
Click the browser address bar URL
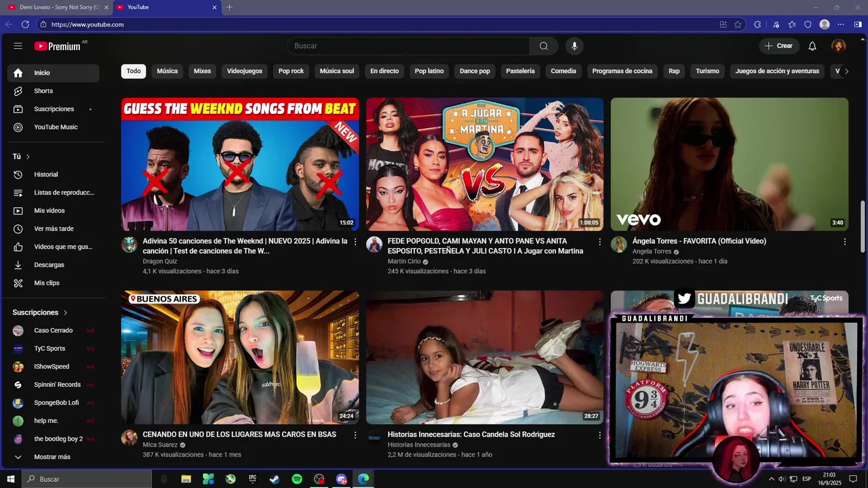tap(87, 24)
